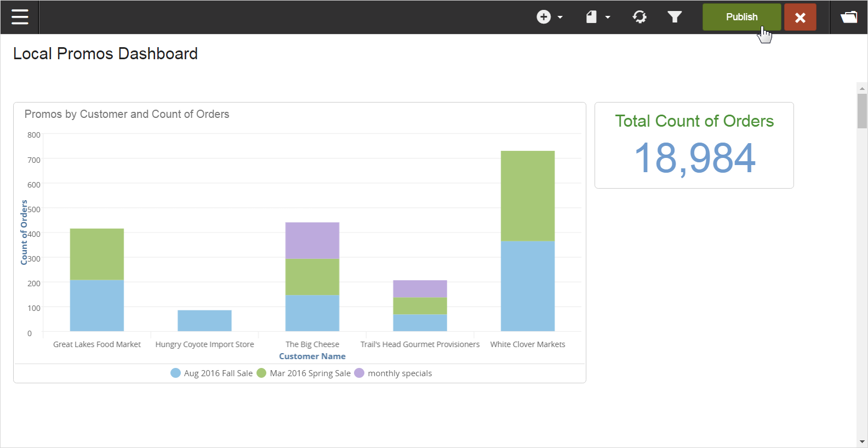This screenshot has width=868, height=448.
Task: Click The Big Cheese purple bar segment
Action: tap(312, 240)
